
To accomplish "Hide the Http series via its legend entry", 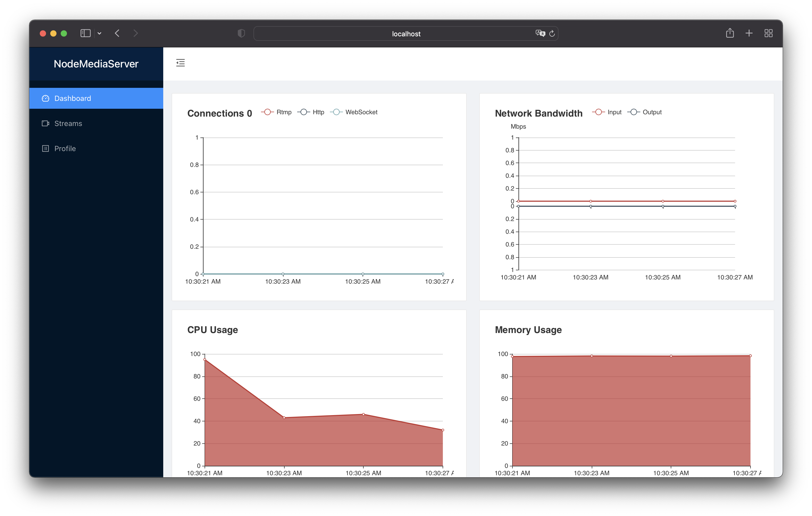I will [311, 112].
